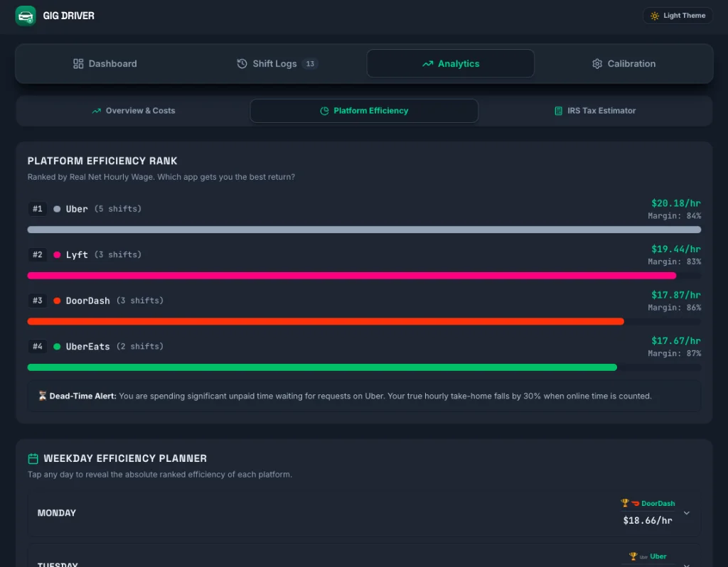
Task: Click the Dashboard grid icon
Action: coord(78,63)
